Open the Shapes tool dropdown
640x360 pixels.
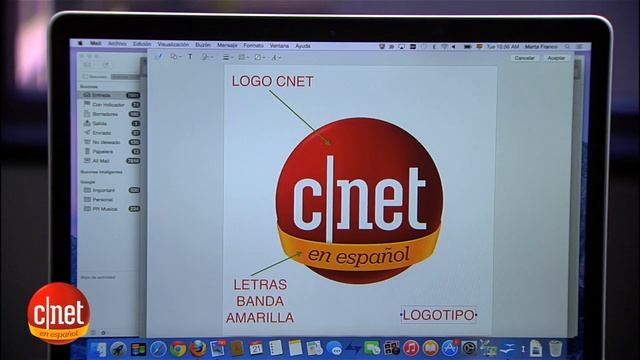point(176,57)
